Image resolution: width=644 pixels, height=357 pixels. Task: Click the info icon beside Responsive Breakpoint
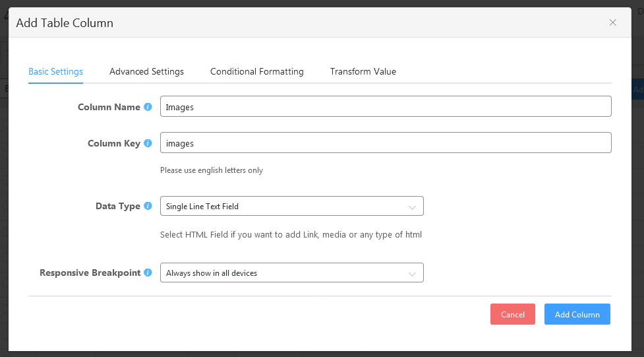tap(148, 273)
